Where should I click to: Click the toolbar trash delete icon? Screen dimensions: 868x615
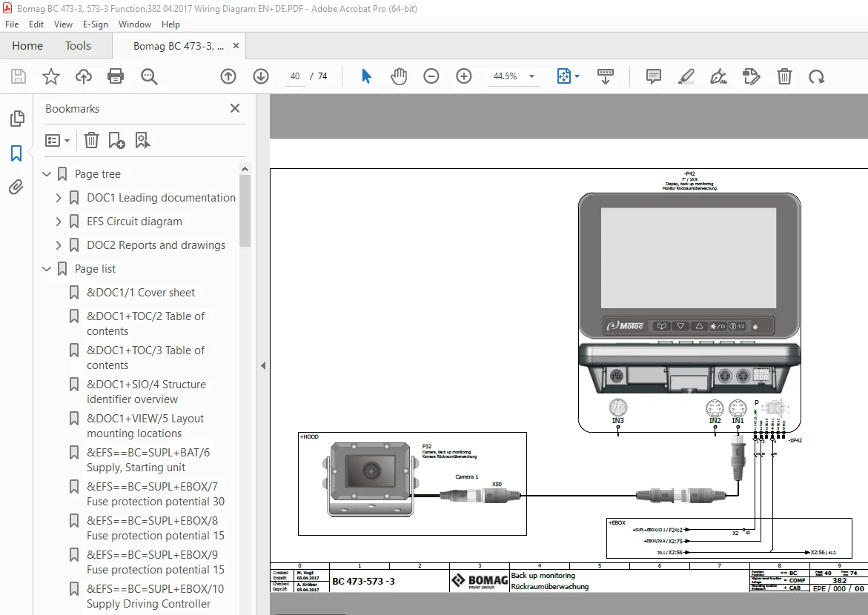[x=784, y=76]
